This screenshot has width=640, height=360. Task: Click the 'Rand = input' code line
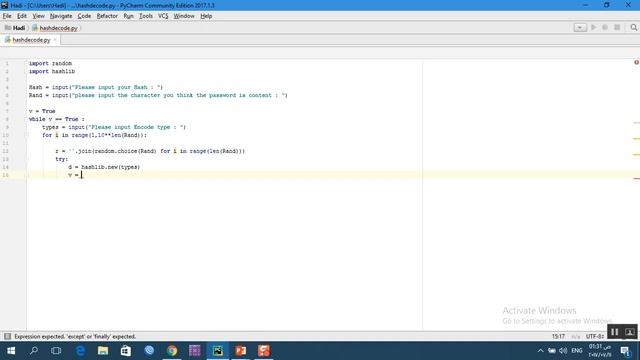(158, 95)
